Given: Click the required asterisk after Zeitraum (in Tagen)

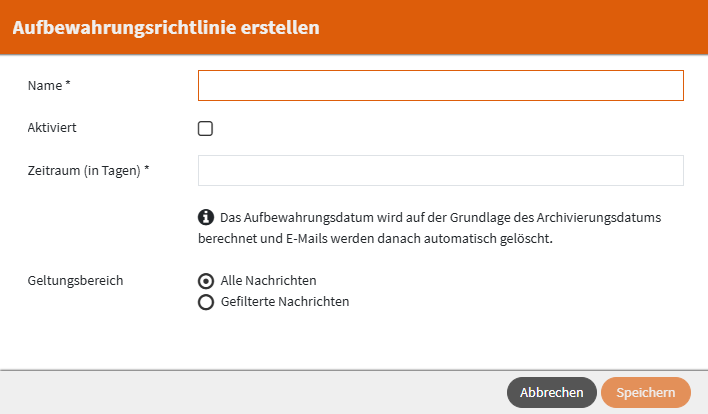Looking at the screenshot, I should [x=147, y=169].
